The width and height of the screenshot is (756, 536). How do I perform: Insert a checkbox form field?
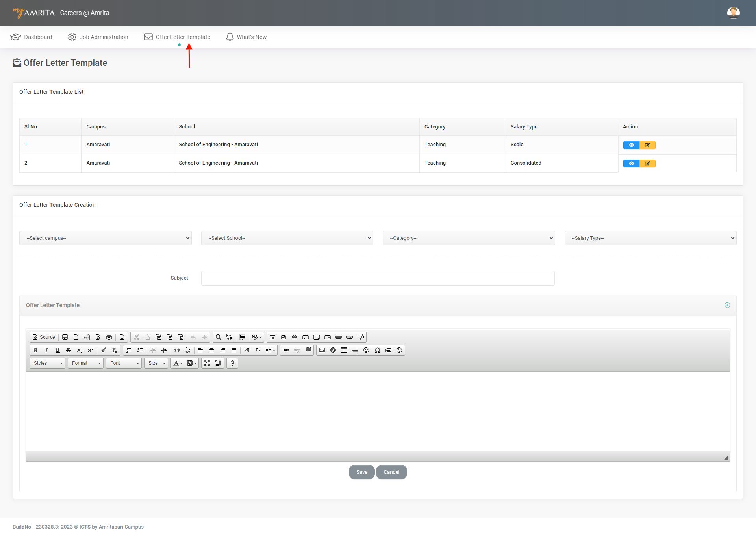283,337
